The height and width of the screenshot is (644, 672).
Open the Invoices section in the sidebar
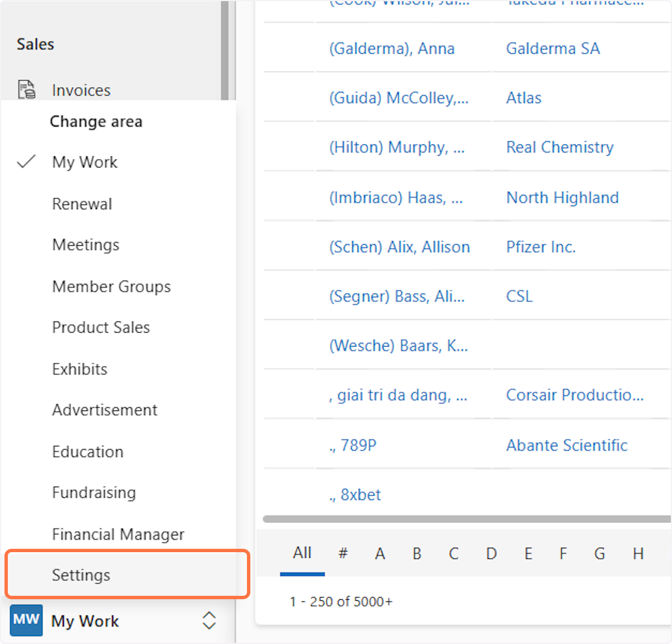pyautogui.click(x=81, y=90)
